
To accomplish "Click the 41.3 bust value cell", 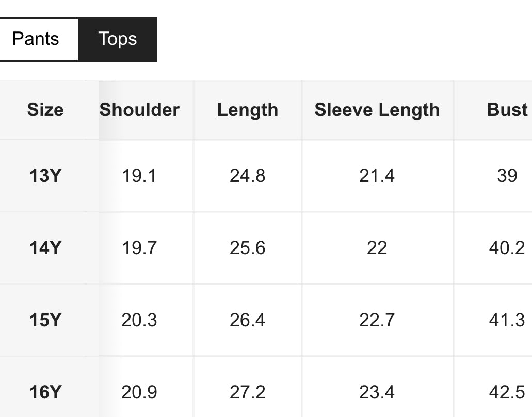I will point(507,320).
